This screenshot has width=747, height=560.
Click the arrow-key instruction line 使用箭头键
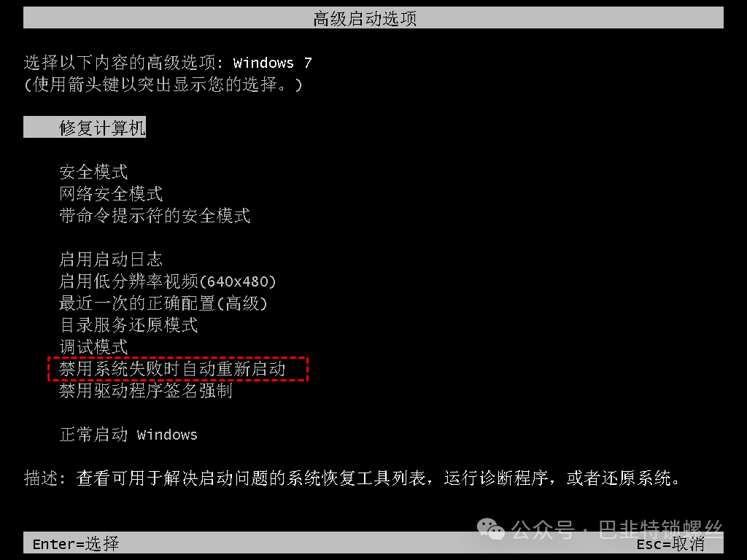[x=163, y=85]
